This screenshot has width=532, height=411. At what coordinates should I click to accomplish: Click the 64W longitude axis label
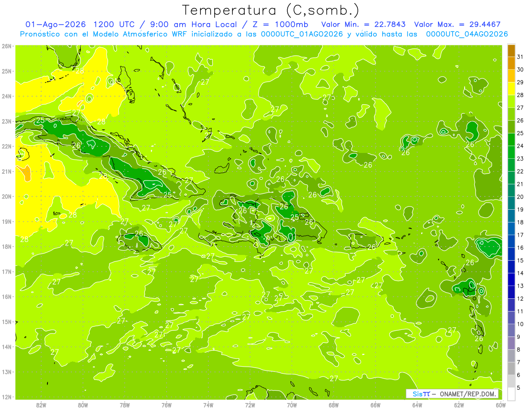pyautogui.click(x=417, y=405)
